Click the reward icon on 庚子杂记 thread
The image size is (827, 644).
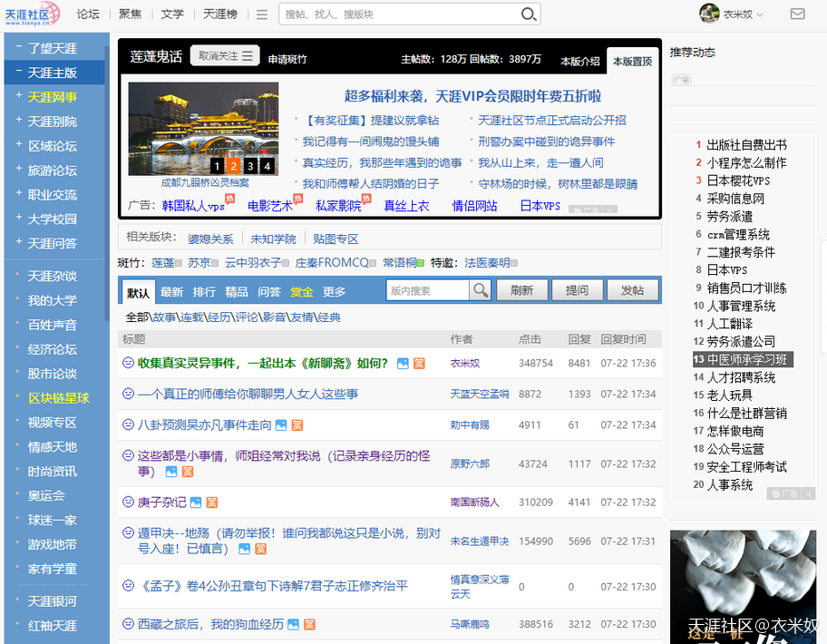pos(212,503)
